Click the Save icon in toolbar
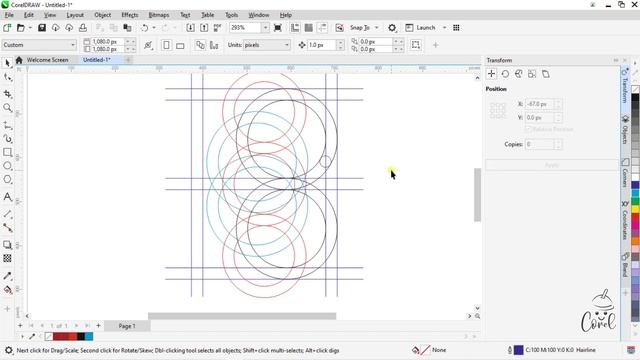 pos(42,28)
